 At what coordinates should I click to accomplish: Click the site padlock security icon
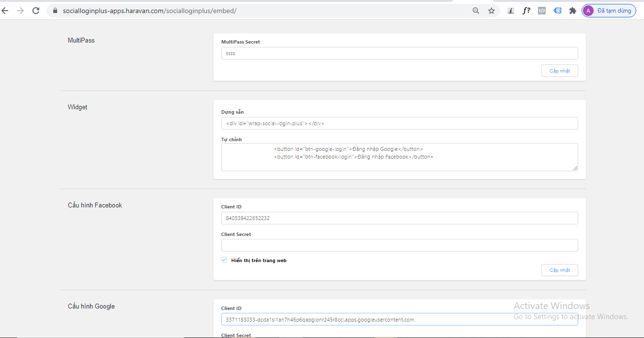click(x=55, y=11)
